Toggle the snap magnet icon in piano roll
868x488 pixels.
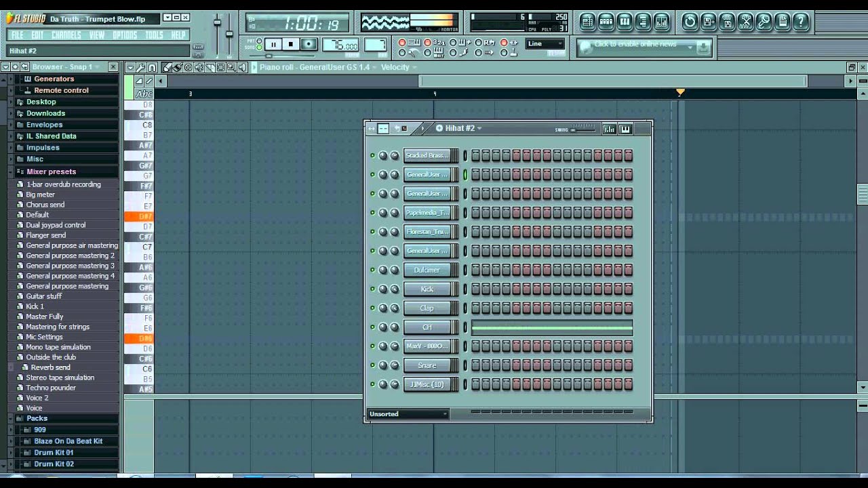(152, 67)
